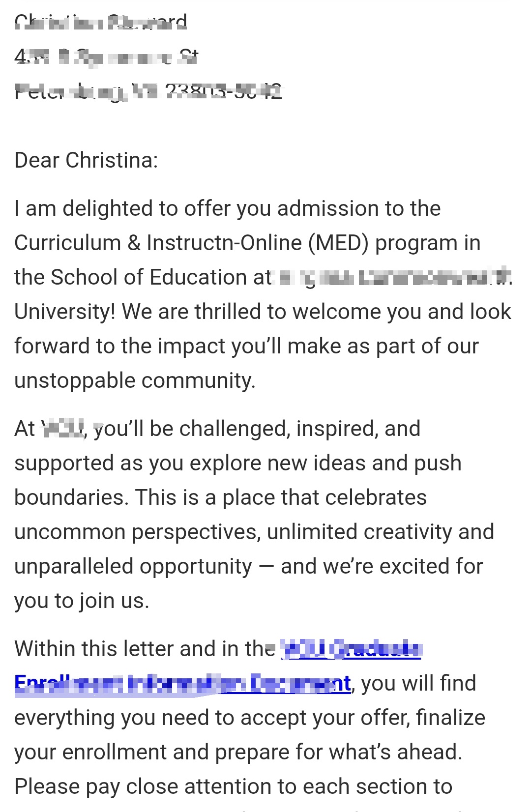Click the 'Dear Christina:' greeting line
The height and width of the screenshot is (812, 531).
pos(86,161)
